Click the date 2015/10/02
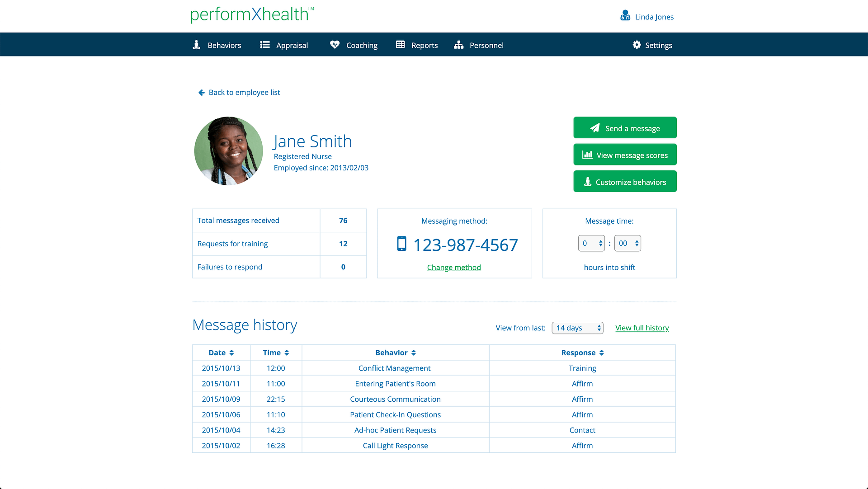Image resolution: width=868 pixels, height=489 pixels. [x=221, y=446]
